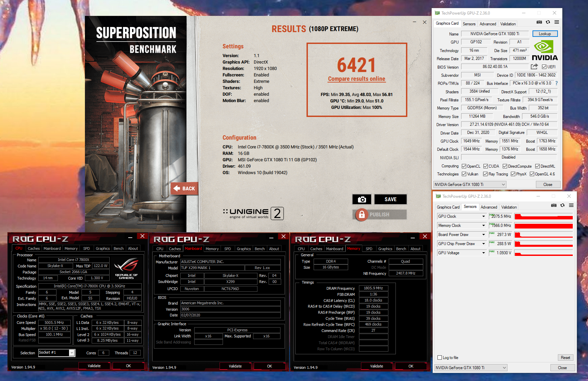Click the MAX indicator on GPU Clock reading
Screen dimensions: 588x381
492,215
